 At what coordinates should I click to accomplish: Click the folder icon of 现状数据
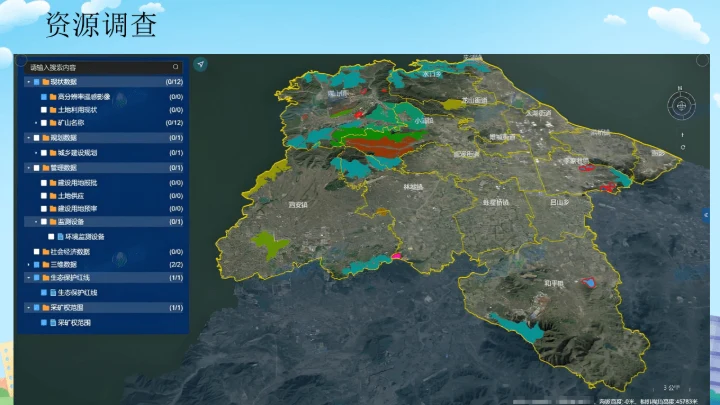(45, 81)
